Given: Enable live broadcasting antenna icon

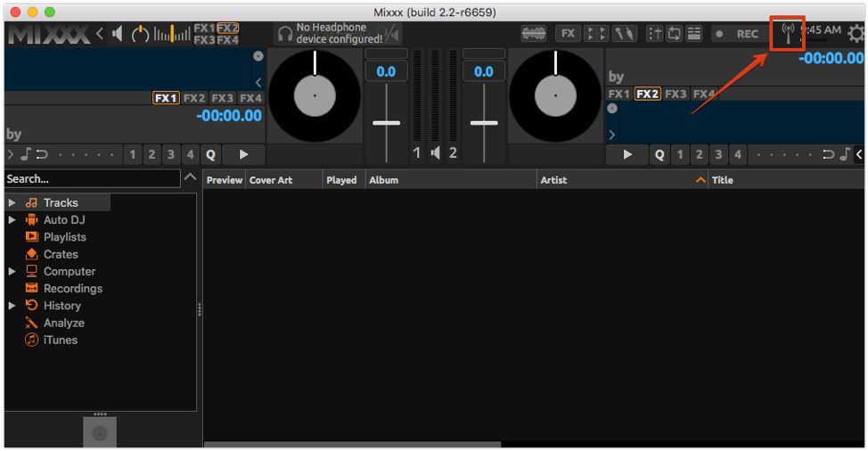Looking at the screenshot, I should (x=787, y=34).
